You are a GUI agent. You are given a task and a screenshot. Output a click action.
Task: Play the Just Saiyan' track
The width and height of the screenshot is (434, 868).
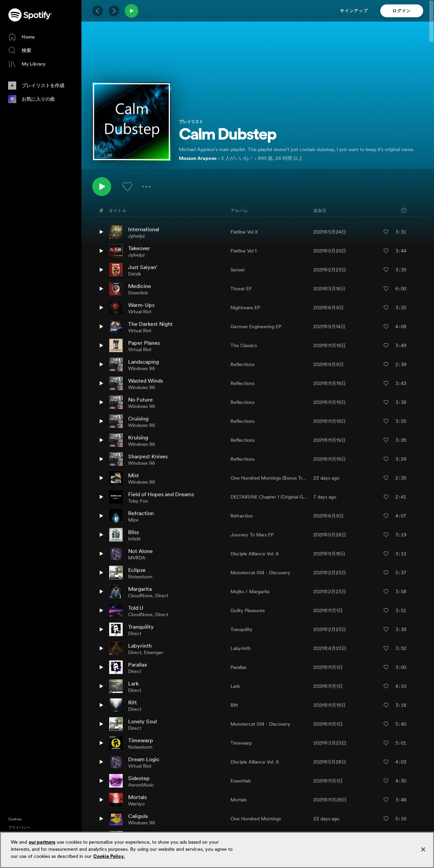point(101,270)
